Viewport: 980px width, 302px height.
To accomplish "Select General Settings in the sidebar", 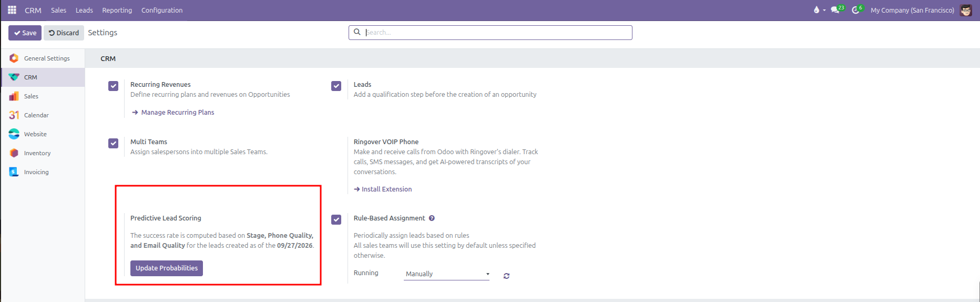I will coord(43,58).
